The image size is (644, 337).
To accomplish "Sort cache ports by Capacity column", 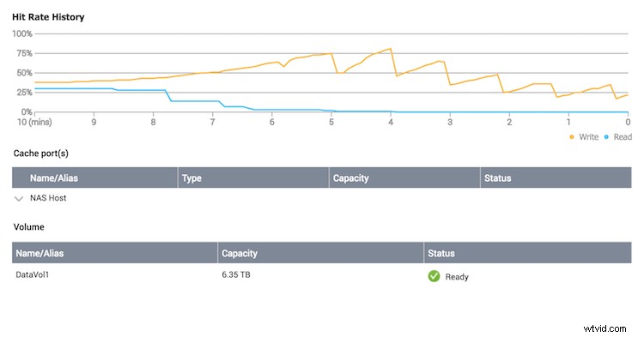I will tap(404, 178).
